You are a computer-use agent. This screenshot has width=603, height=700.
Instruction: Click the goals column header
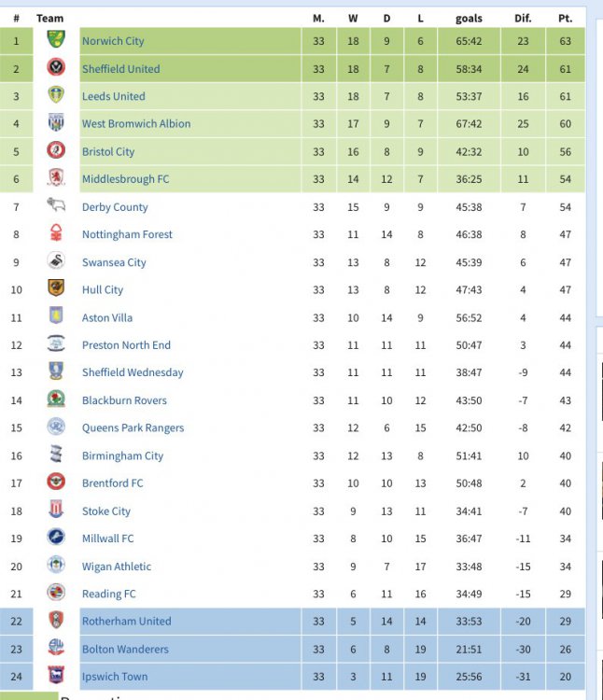click(x=469, y=18)
